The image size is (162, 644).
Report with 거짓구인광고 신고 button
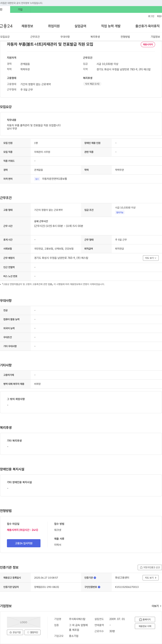click(x=150, y=568)
